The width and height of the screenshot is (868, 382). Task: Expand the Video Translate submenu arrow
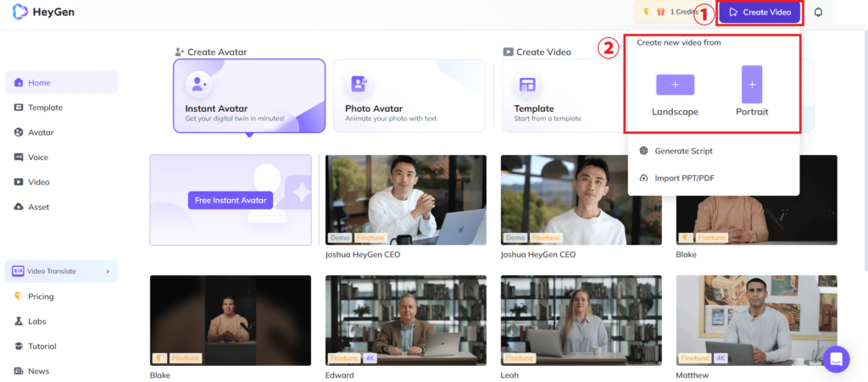click(x=108, y=271)
